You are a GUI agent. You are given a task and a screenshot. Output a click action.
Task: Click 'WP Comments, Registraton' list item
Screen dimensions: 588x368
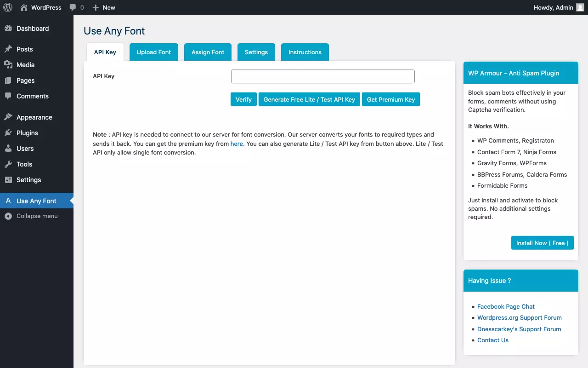pos(515,141)
